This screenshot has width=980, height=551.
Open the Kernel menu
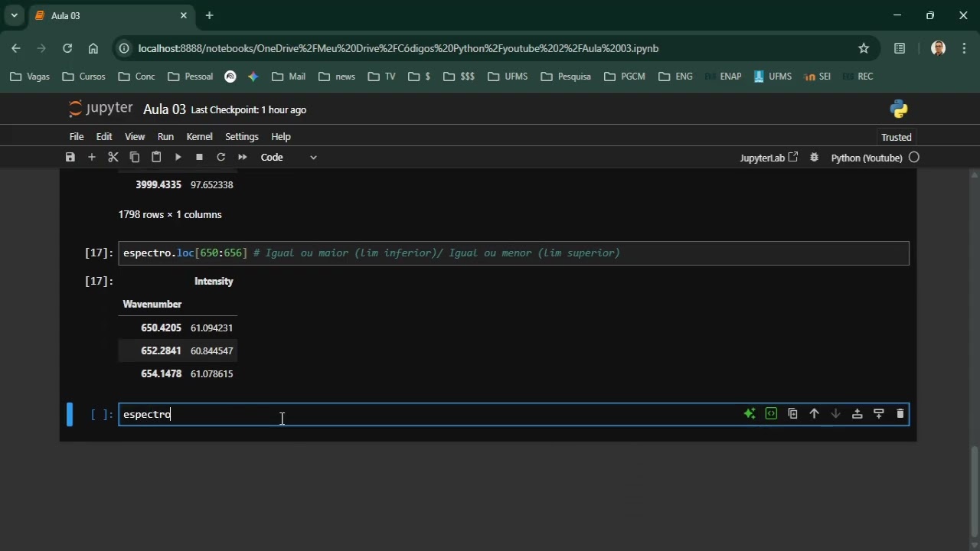click(x=199, y=136)
